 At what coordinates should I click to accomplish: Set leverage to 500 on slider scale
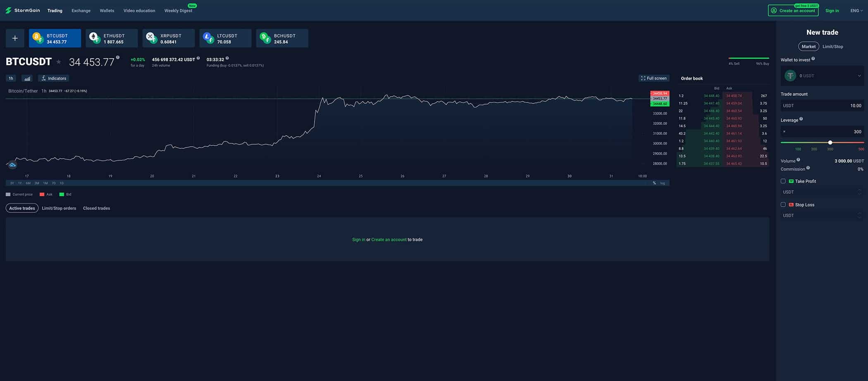coord(861,149)
